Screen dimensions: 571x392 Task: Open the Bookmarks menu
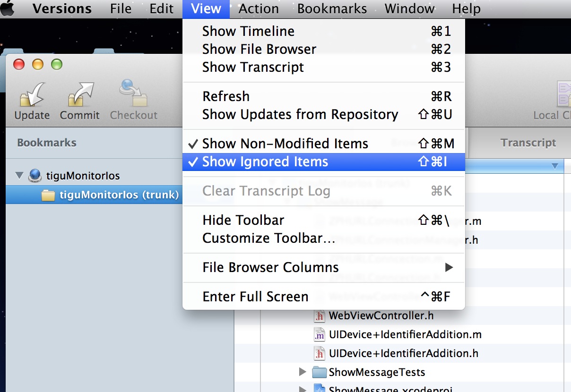[x=332, y=9]
